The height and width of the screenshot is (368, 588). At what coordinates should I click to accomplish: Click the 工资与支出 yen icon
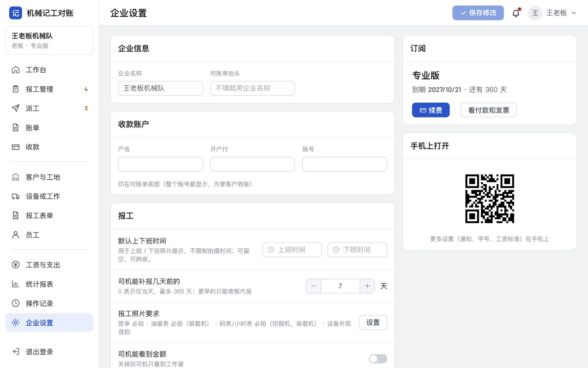(15, 265)
